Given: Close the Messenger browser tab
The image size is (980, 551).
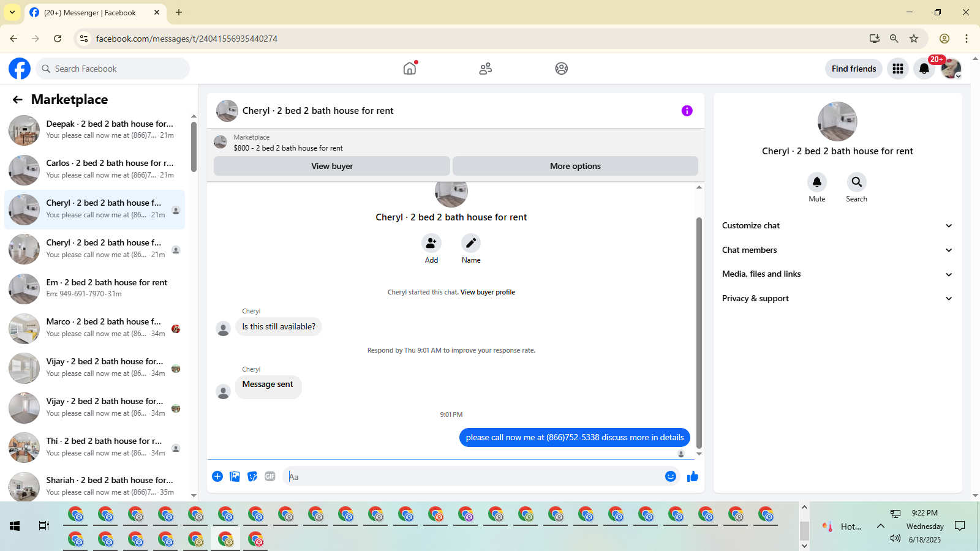Looking at the screenshot, I should [x=157, y=12].
